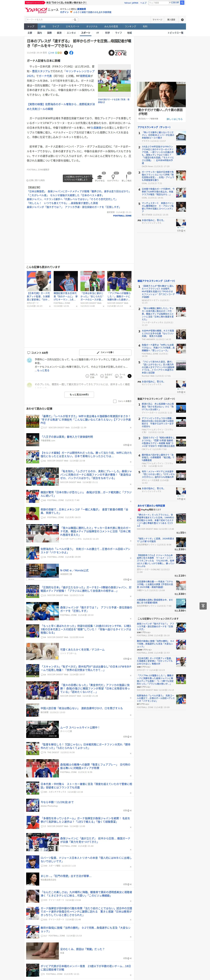This screenshot has width=210, height=980.
Task: Select the 科学 category
Action: [107, 33]
